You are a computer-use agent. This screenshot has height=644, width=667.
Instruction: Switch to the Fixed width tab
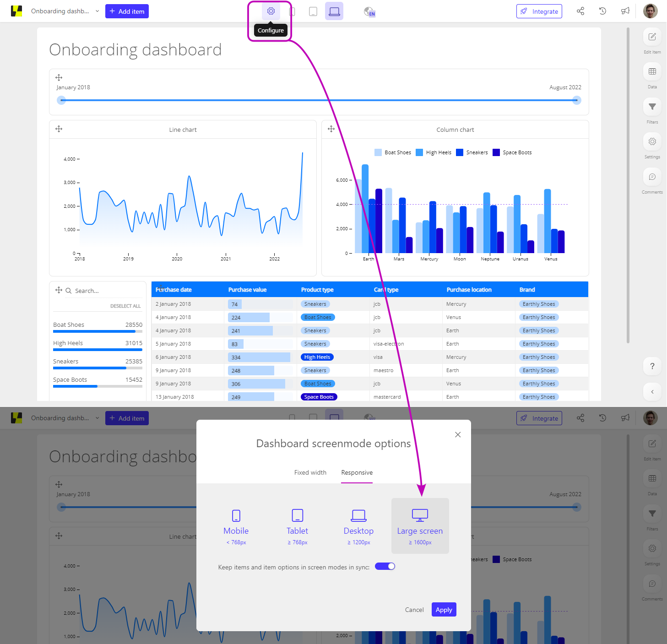pos(310,473)
